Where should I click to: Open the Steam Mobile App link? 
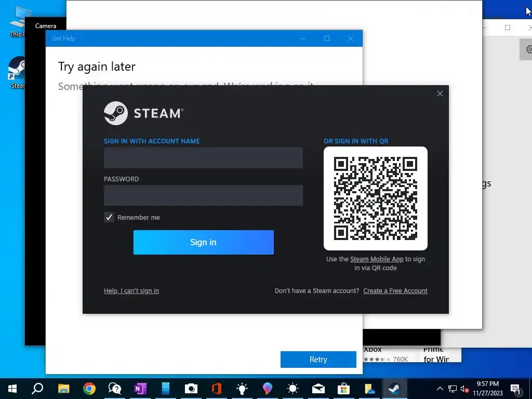[x=377, y=259]
